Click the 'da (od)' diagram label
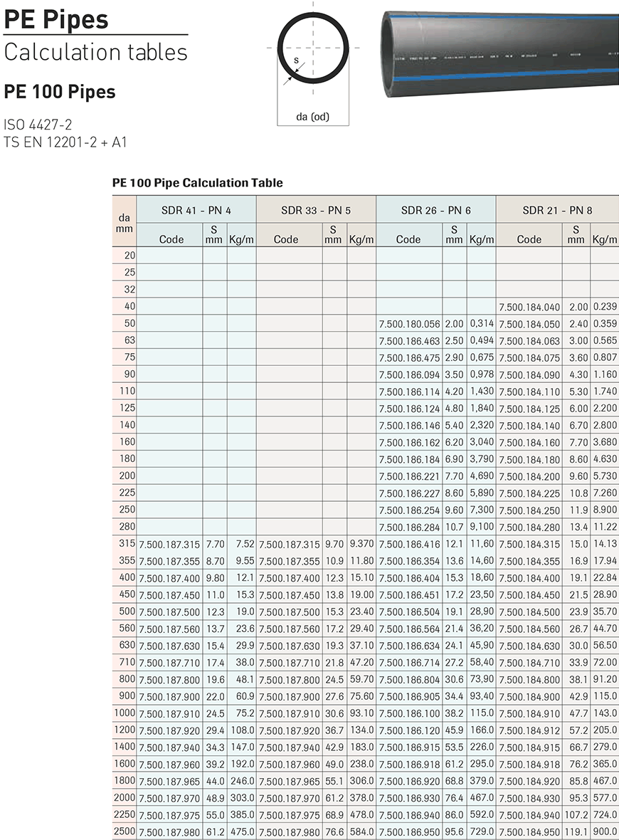 click(312, 117)
